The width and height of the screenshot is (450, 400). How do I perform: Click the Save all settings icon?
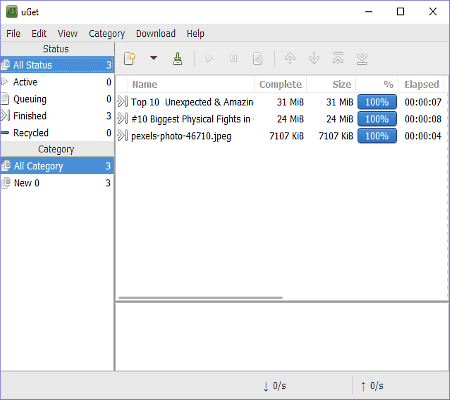177,59
